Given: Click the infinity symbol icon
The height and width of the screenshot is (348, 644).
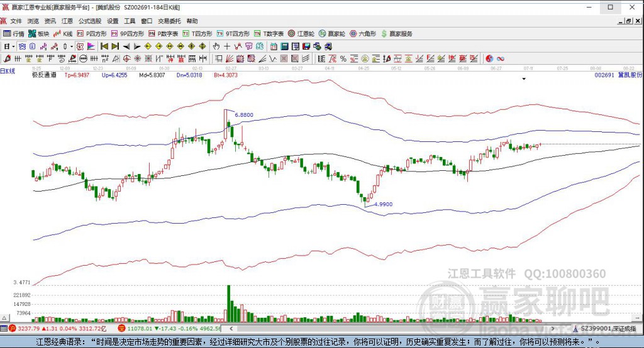Looking at the screenshot, I should click(500, 58).
